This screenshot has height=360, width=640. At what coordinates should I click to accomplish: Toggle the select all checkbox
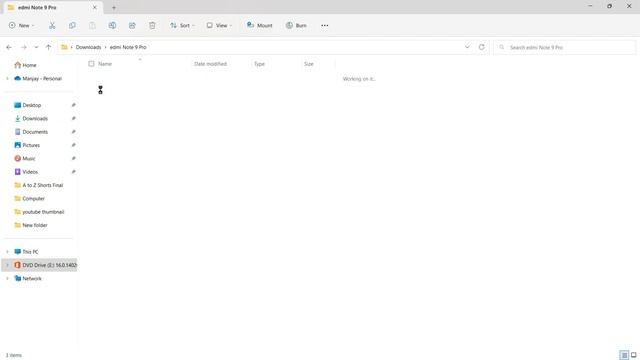click(91, 64)
